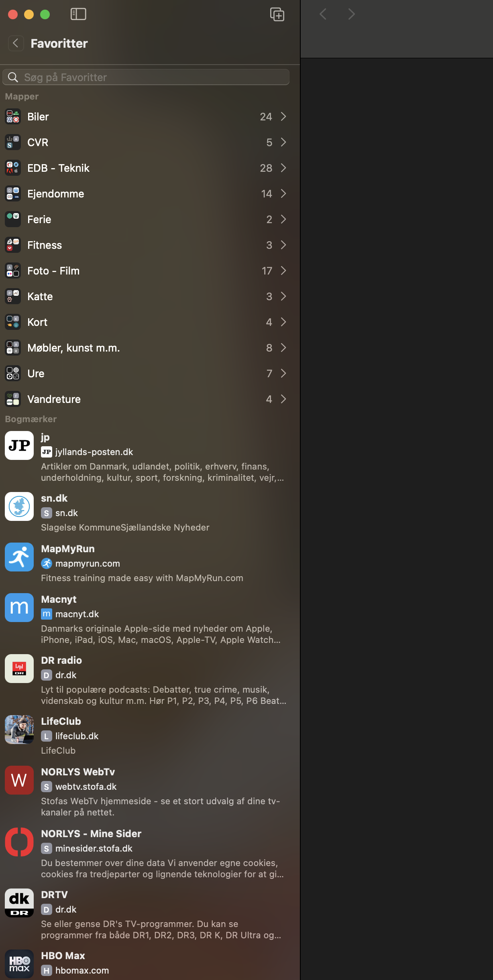493x980 pixels.
Task: Expand the Vandreture folder chevron
Action: [x=283, y=399]
